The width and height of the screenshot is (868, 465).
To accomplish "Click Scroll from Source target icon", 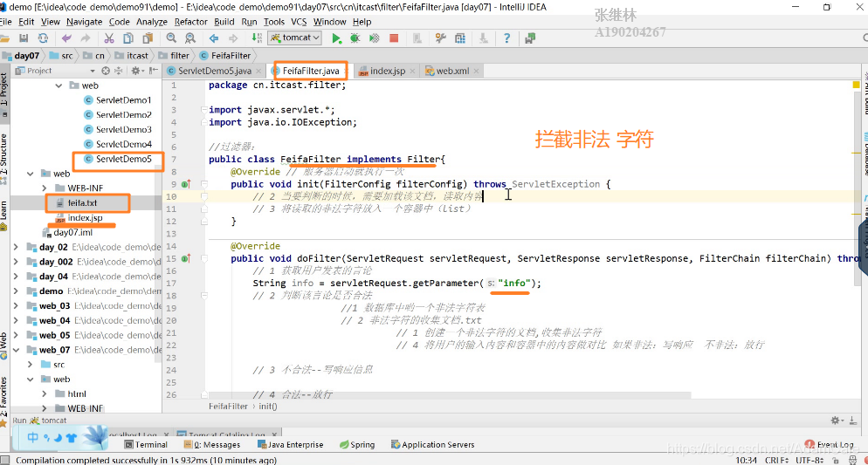I will coord(106,71).
